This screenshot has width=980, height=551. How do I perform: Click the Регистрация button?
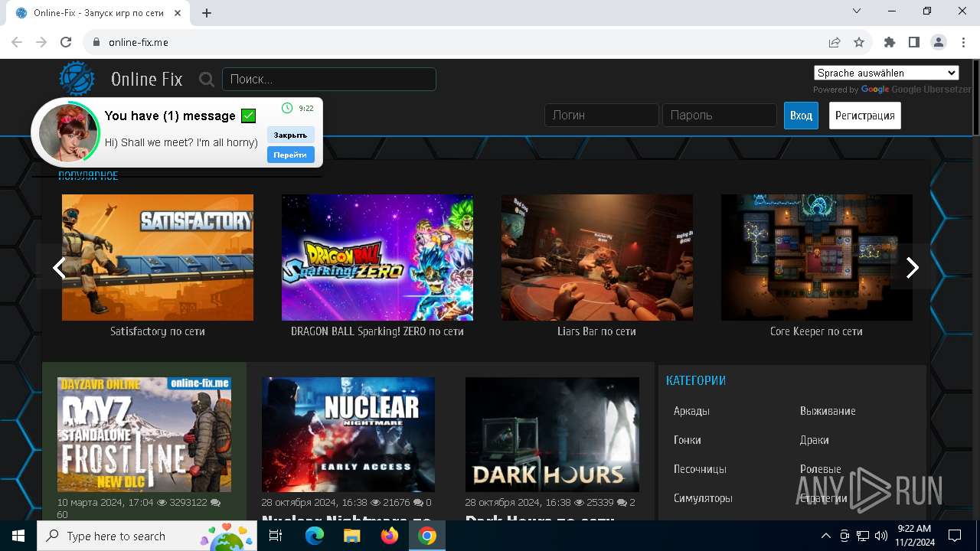865,116
